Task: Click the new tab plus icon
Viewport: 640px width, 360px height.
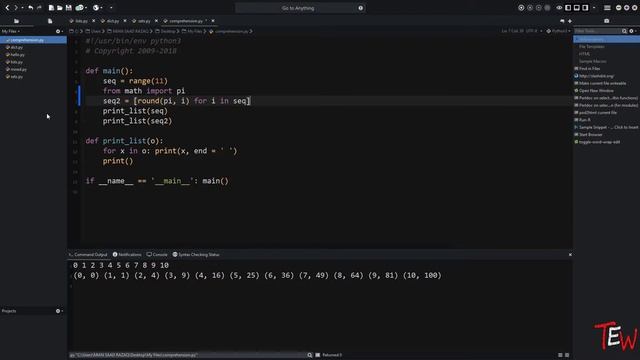Action: pyautogui.click(x=570, y=21)
